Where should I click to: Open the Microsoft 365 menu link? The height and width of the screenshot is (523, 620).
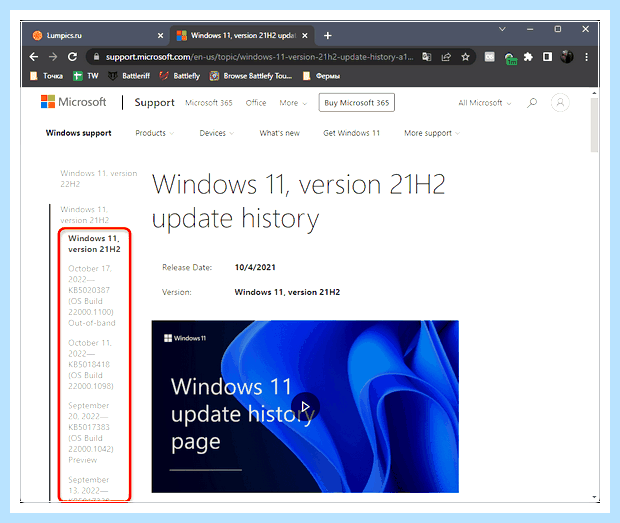209,103
